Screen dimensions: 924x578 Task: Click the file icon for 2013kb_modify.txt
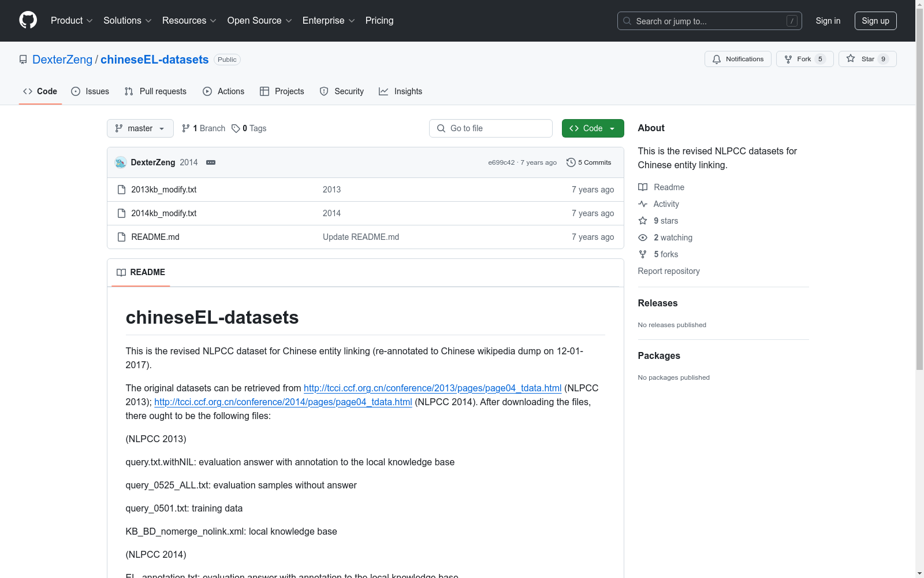121,190
